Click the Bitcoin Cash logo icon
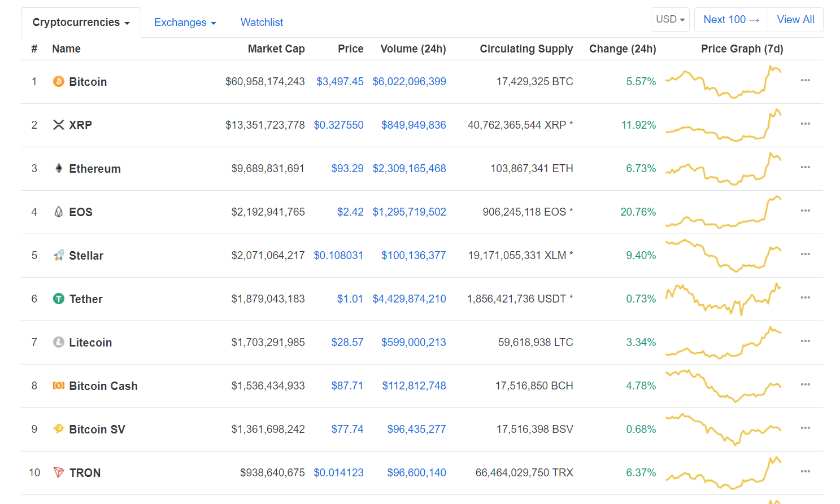This screenshot has height=504, width=840. click(59, 385)
